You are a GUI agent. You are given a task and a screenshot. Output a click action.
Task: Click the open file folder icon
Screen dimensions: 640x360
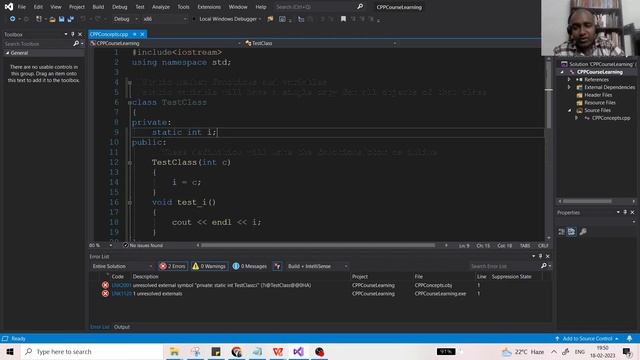pos(52,19)
